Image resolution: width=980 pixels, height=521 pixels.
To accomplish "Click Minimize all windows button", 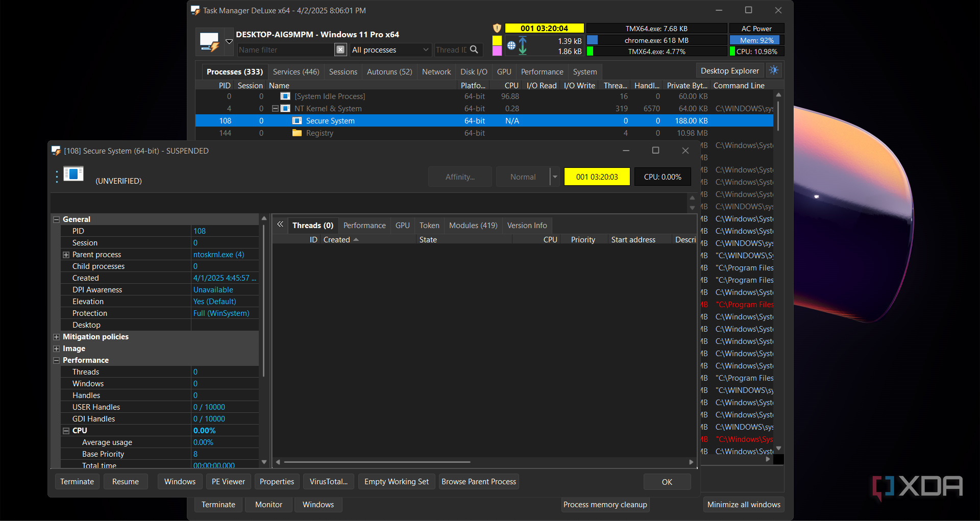I will [744, 505].
